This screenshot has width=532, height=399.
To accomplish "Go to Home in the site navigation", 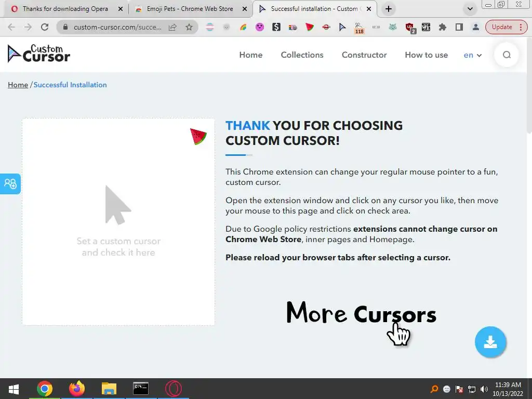I will point(251,55).
